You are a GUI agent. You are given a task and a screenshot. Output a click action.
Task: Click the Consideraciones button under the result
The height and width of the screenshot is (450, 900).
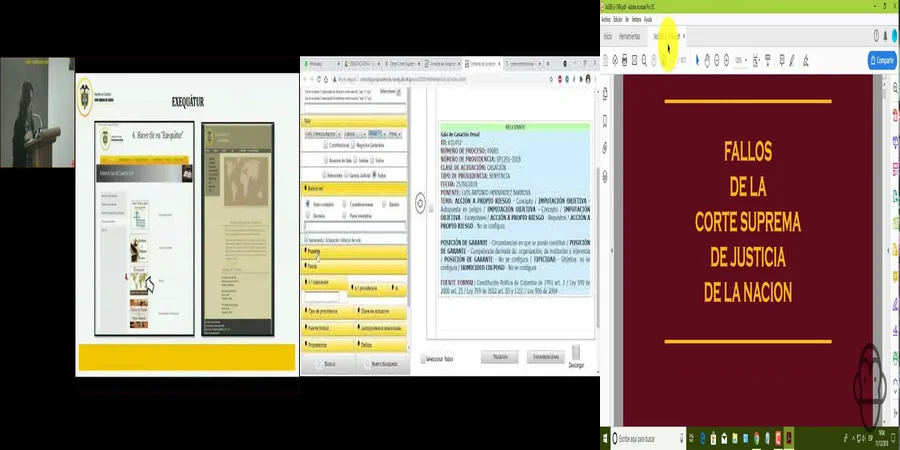[x=545, y=357]
